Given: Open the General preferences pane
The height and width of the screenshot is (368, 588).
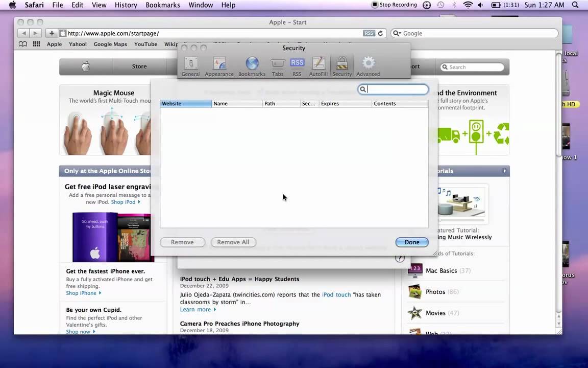Looking at the screenshot, I should [190, 67].
